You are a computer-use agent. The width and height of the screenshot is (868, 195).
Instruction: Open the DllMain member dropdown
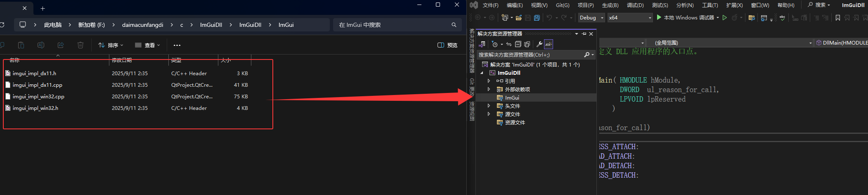842,43
